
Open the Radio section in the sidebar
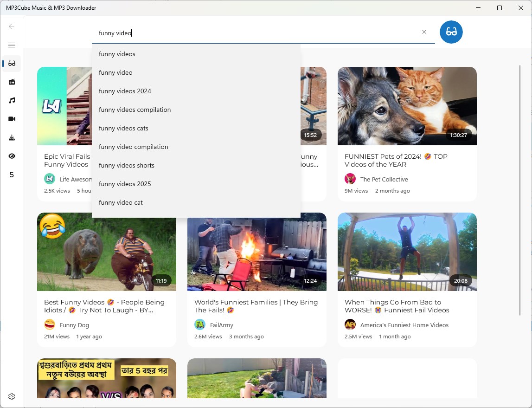point(12,82)
